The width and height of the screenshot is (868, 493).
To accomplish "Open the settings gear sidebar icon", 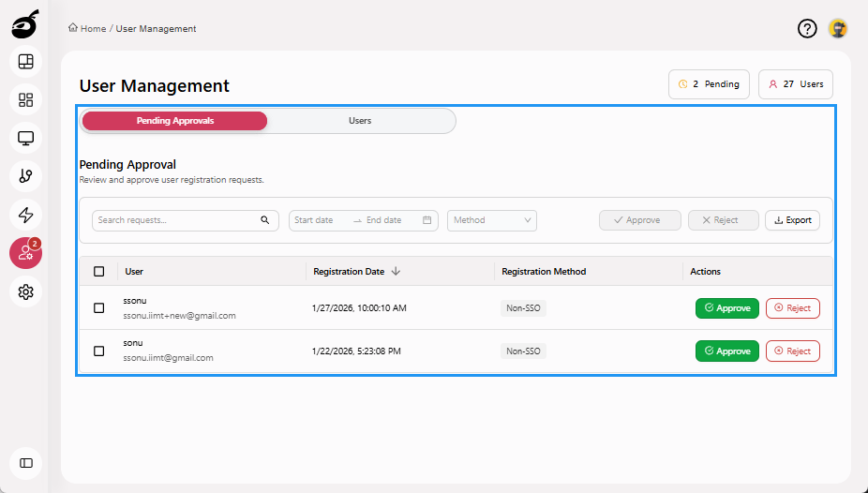I will coord(26,292).
